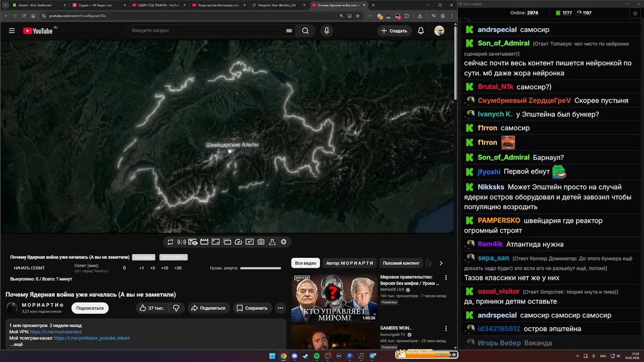Add +5 minutes to split
The image size is (644, 362).
point(152,268)
